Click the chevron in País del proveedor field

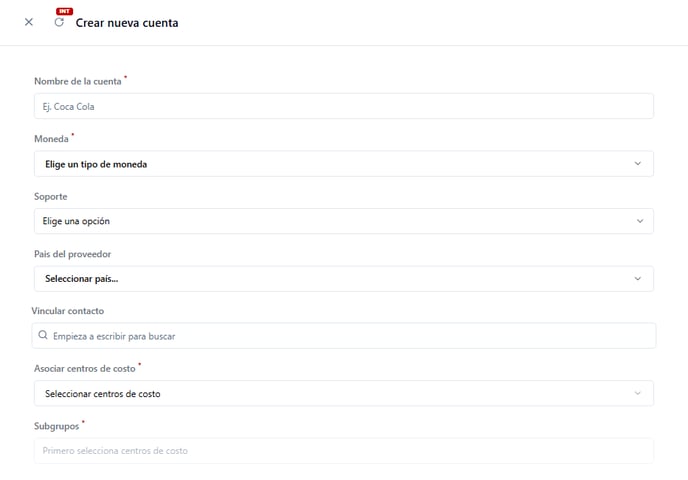[x=638, y=278]
